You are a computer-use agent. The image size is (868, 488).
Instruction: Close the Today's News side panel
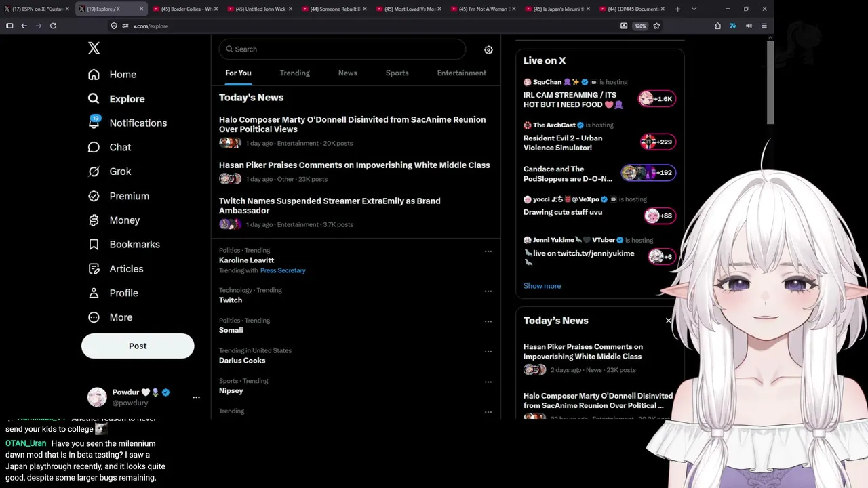point(669,321)
